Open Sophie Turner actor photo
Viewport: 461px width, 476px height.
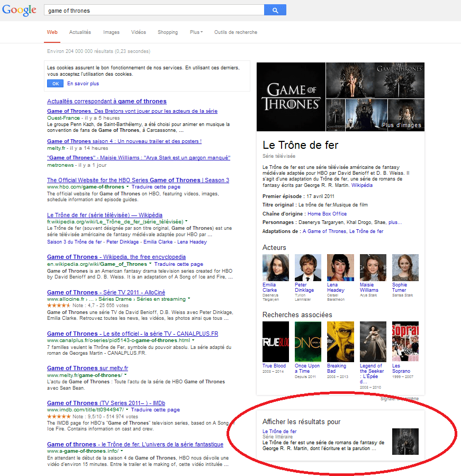405,267
